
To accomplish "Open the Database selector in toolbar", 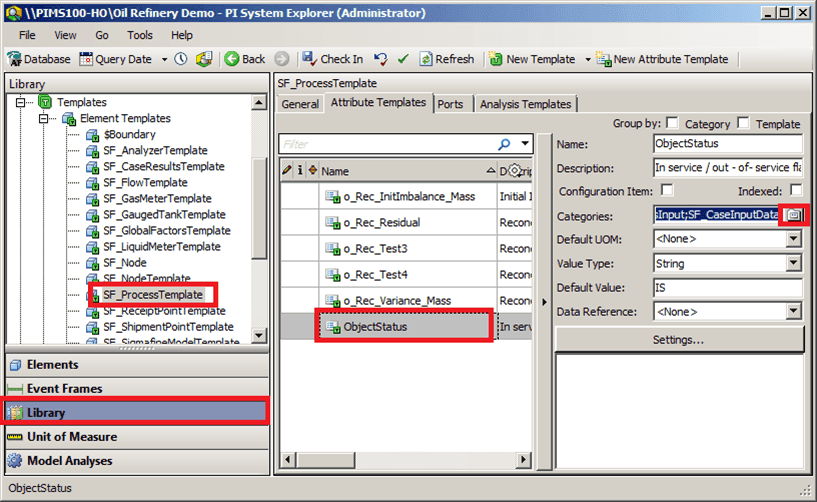I will click(39, 59).
